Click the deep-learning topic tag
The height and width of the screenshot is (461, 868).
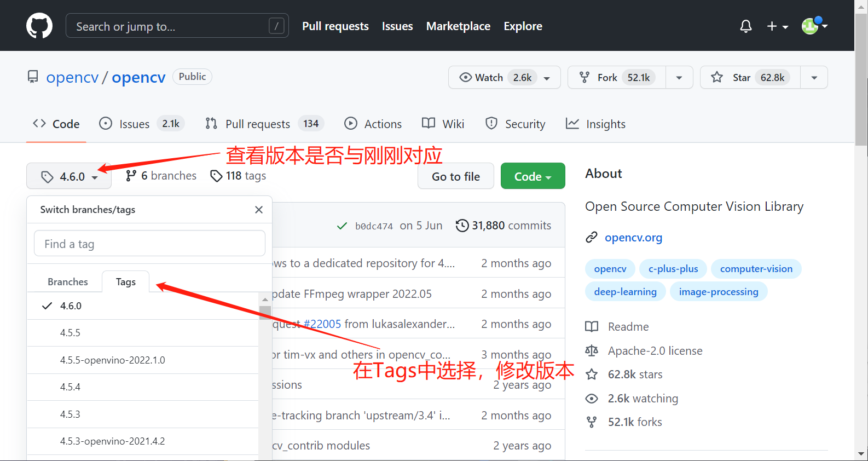626,292
